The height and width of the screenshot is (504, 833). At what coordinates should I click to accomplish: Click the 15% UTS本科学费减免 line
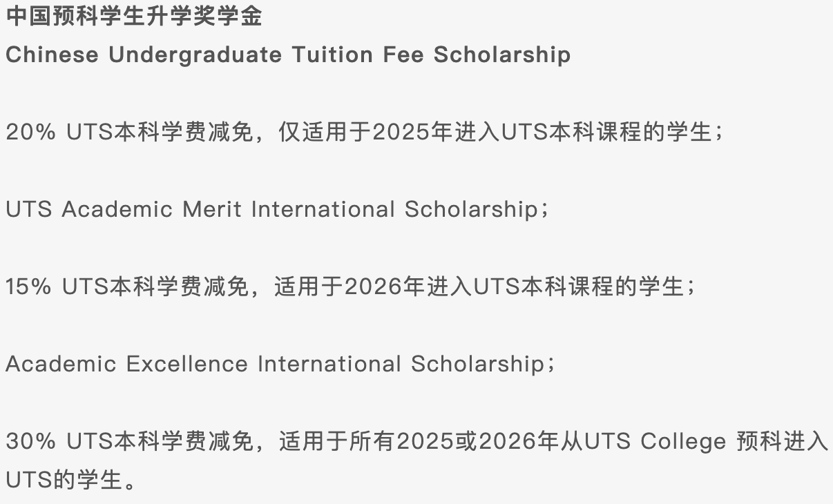point(350,287)
